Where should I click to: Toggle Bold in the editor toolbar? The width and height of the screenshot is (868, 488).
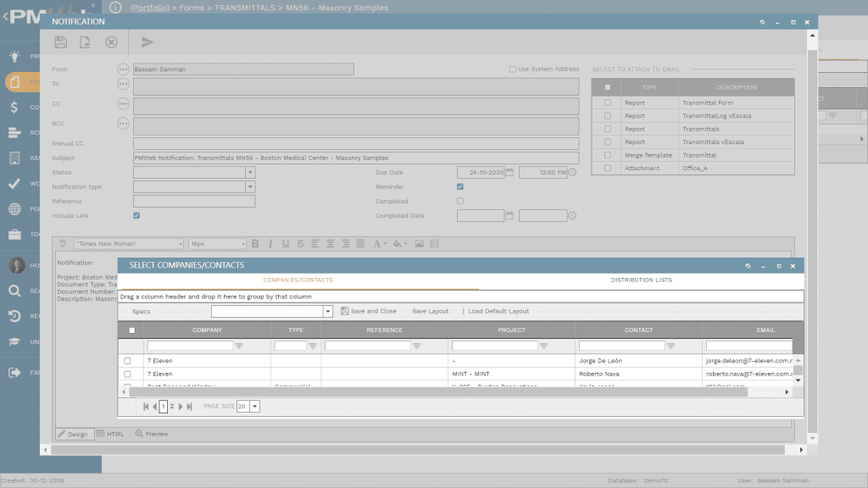[255, 243]
